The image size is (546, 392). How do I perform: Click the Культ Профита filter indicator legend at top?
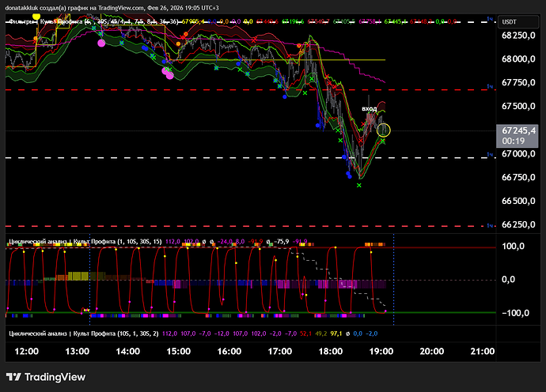[63, 22]
